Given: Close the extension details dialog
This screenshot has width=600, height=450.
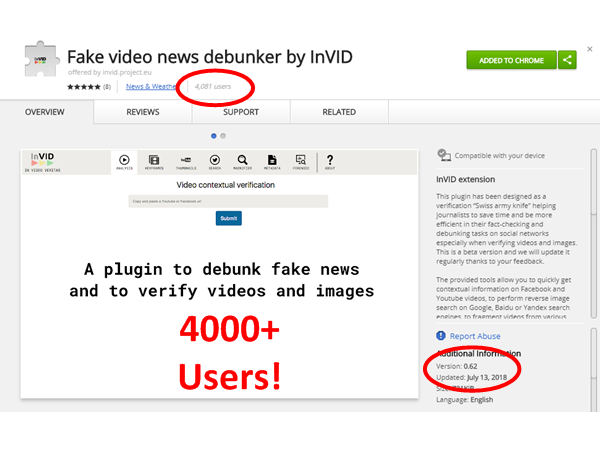Looking at the screenshot, I should click(590, 49).
